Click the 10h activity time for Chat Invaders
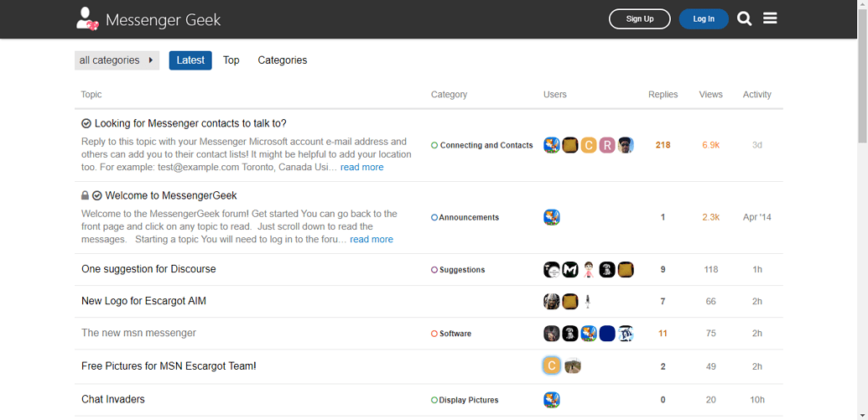This screenshot has width=868, height=420. (x=757, y=400)
